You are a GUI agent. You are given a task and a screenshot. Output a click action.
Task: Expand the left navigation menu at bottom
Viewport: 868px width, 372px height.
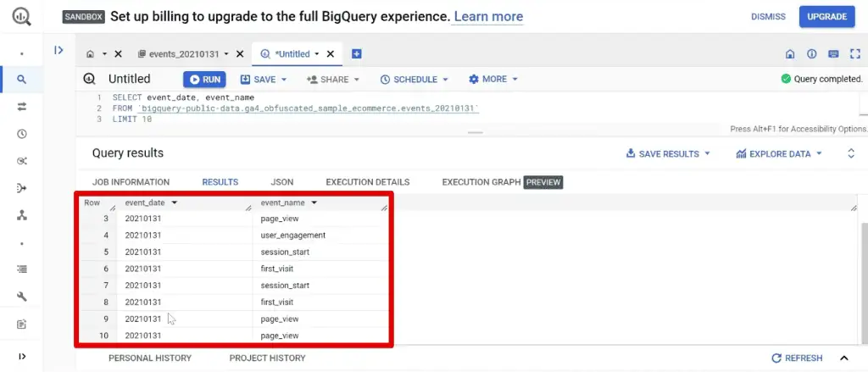pyautogui.click(x=21, y=357)
